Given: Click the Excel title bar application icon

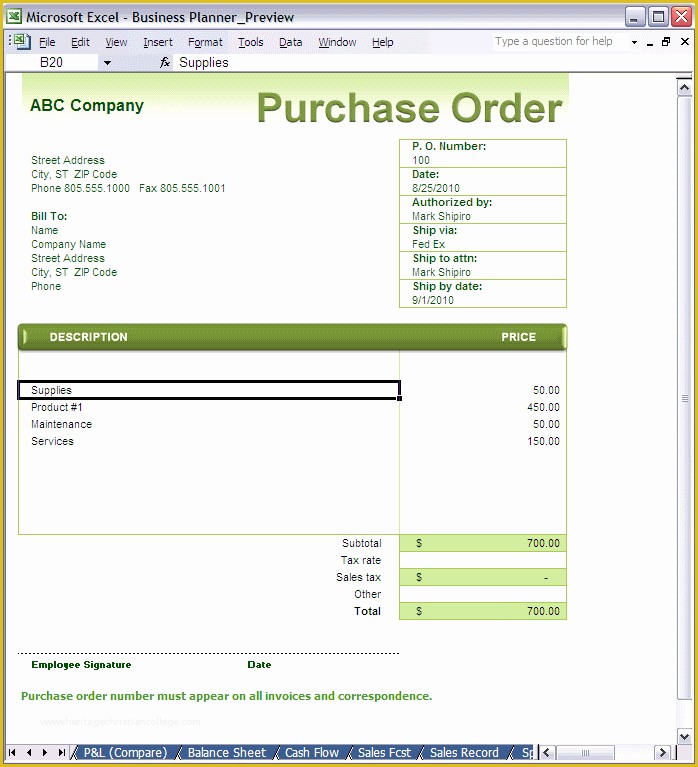Looking at the screenshot, I should [x=14, y=17].
